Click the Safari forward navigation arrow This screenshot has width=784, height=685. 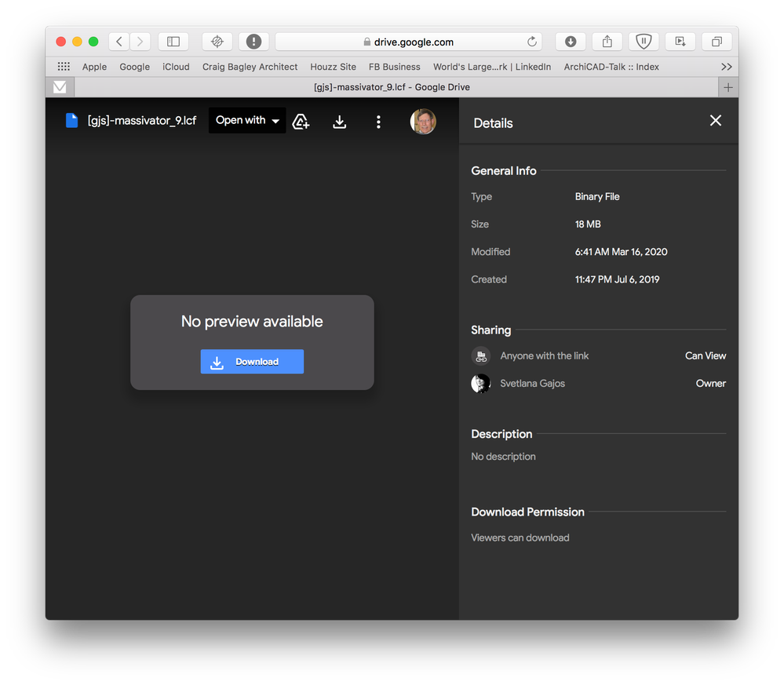point(140,42)
